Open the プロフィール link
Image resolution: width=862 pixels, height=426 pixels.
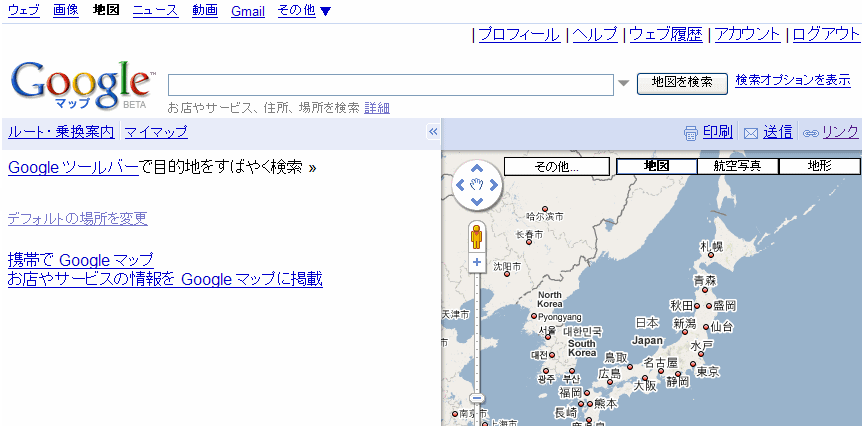(x=520, y=35)
